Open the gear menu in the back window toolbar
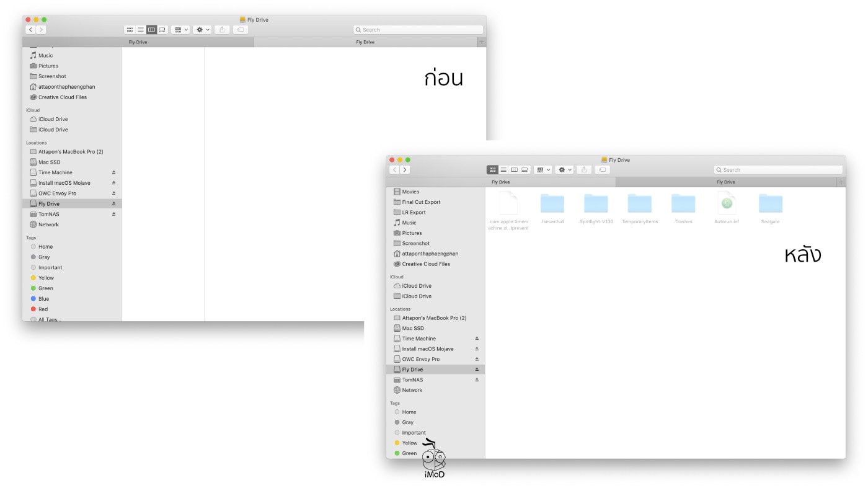The height and width of the screenshot is (488, 868). 200,29
